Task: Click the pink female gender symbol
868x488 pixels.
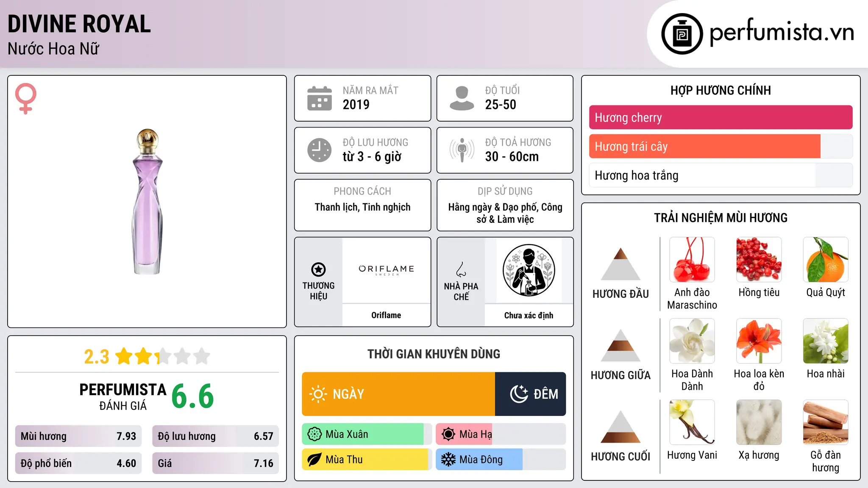Action: [25, 98]
